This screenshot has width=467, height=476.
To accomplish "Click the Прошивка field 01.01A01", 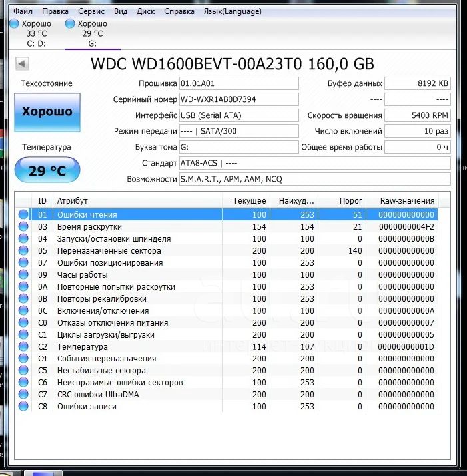I will click(238, 83).
